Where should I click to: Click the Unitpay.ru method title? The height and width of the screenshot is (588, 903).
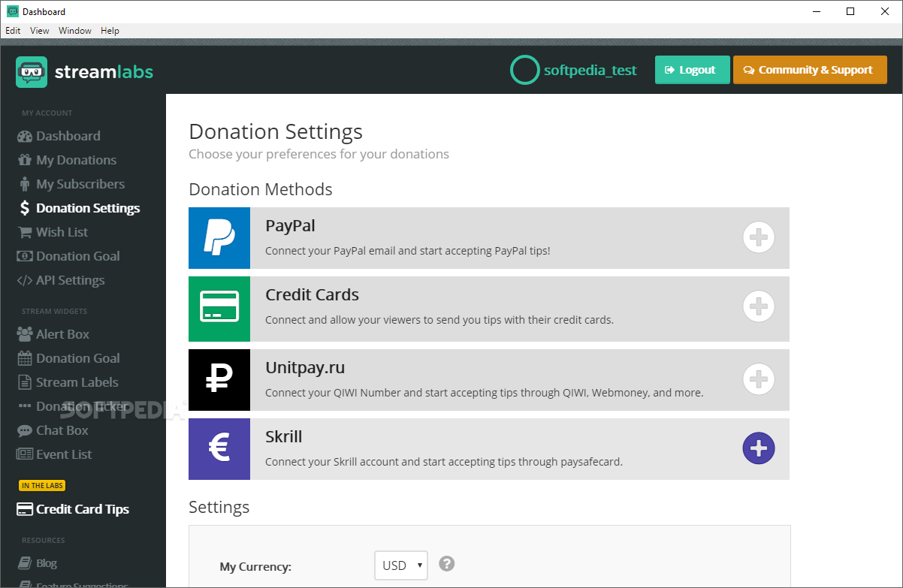(x=305, y=368)
